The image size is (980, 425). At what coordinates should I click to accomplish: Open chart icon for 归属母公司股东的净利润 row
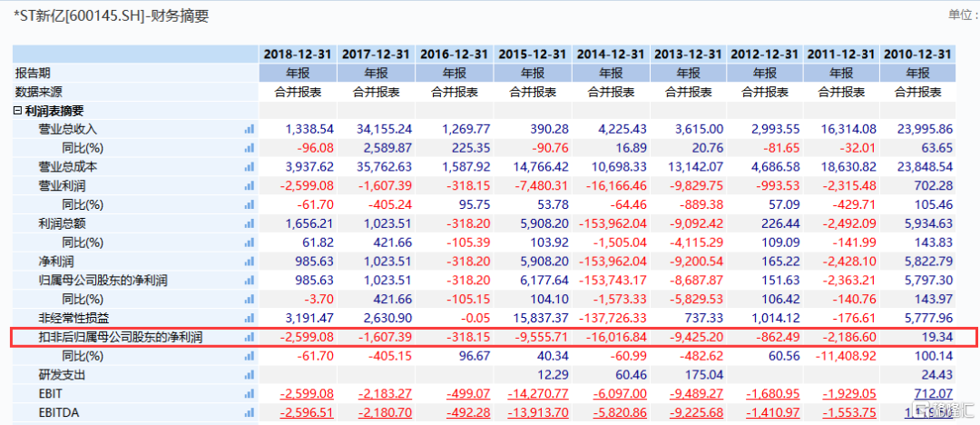(x=250, y=280)
